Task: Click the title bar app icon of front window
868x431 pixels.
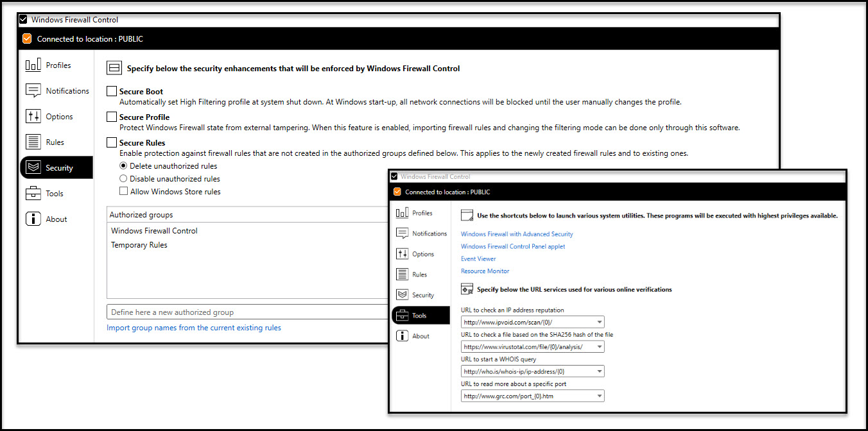Action: [x=394, y=176]
